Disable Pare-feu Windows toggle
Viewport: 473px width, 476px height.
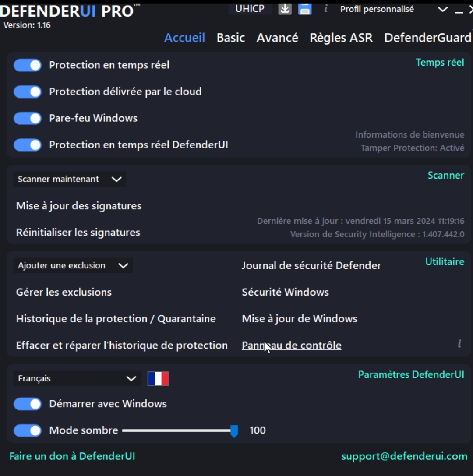click(x=28, y=118)
